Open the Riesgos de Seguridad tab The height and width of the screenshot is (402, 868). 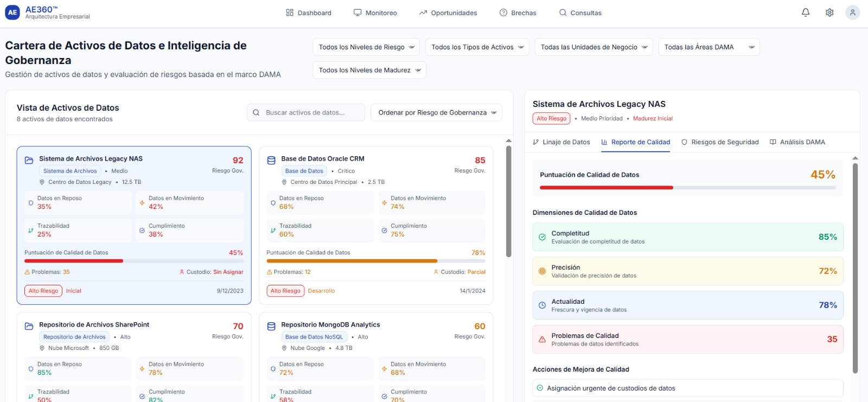pos(720,142)
